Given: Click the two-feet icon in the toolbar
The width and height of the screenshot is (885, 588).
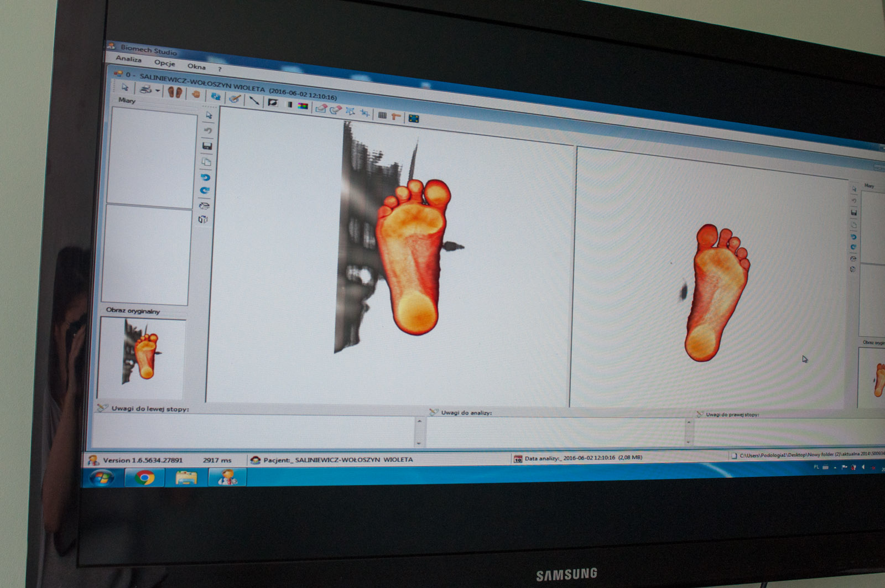Looking at the screenshot, I should [175, 92].
